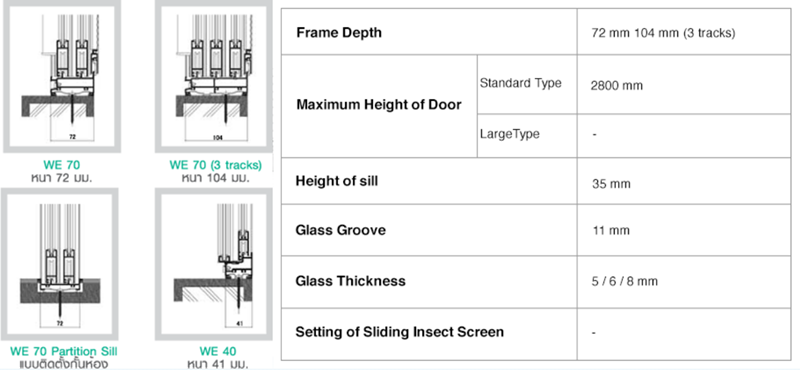
Task: Click the 72 mm 104 mm value cell
Action: [x=684, y=32]
